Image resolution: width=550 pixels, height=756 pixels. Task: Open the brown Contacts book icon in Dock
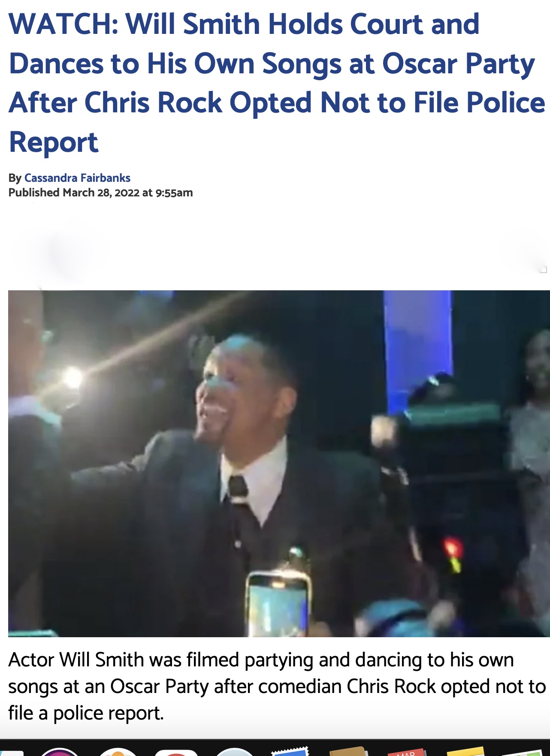348,751
